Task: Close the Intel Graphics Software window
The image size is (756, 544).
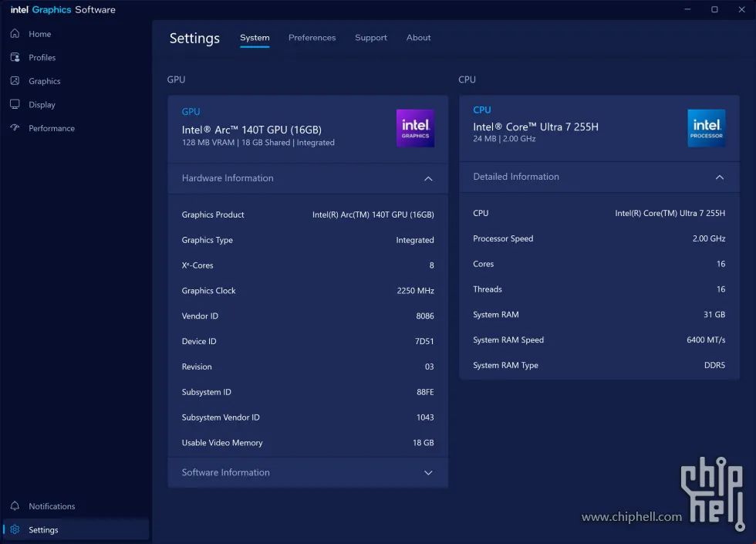Action: click(x=741, y=9)
